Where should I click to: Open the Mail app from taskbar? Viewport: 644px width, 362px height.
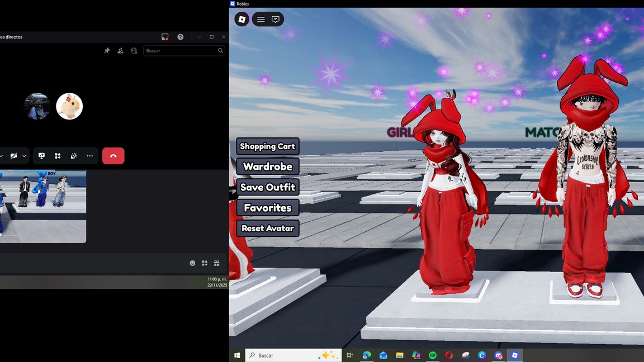coord(383,355)
